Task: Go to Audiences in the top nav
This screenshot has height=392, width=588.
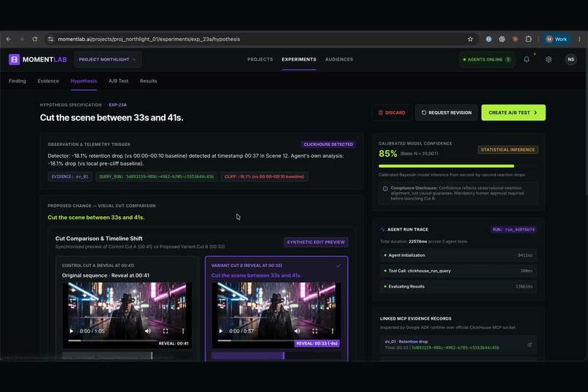Action: click(x=339, y=59)
